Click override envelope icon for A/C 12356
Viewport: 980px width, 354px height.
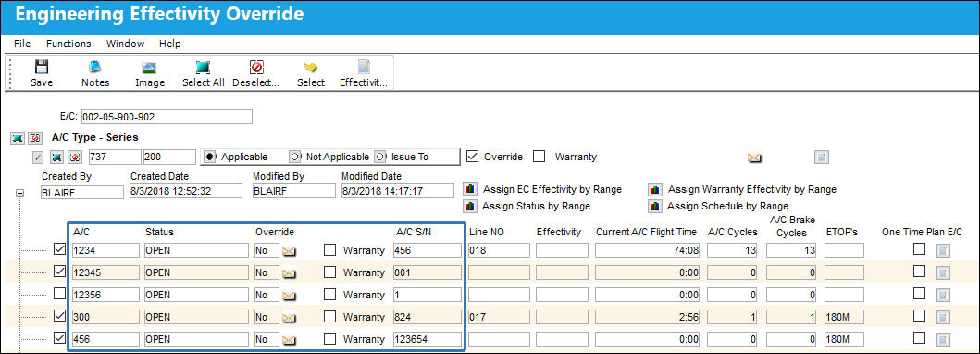click(289, 295)
